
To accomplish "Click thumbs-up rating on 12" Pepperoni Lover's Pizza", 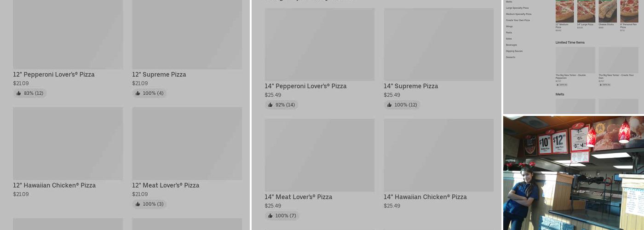I will tap(30, 93).
